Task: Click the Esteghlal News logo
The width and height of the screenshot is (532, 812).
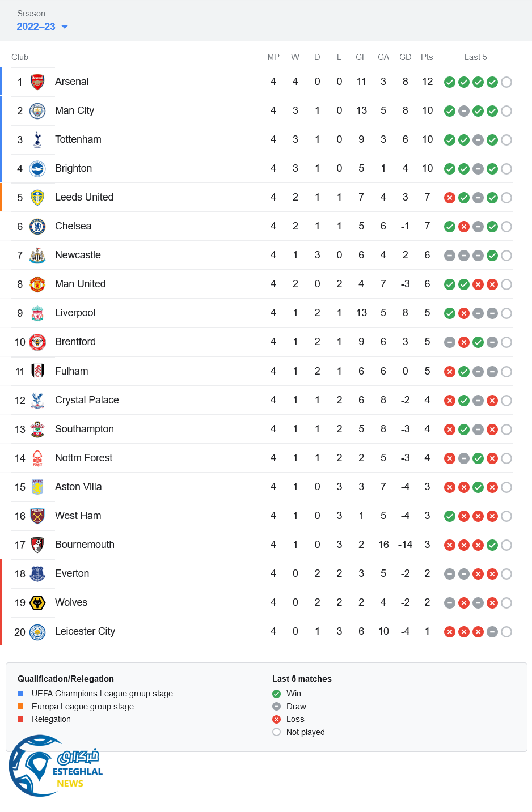Action: (56, 766)
